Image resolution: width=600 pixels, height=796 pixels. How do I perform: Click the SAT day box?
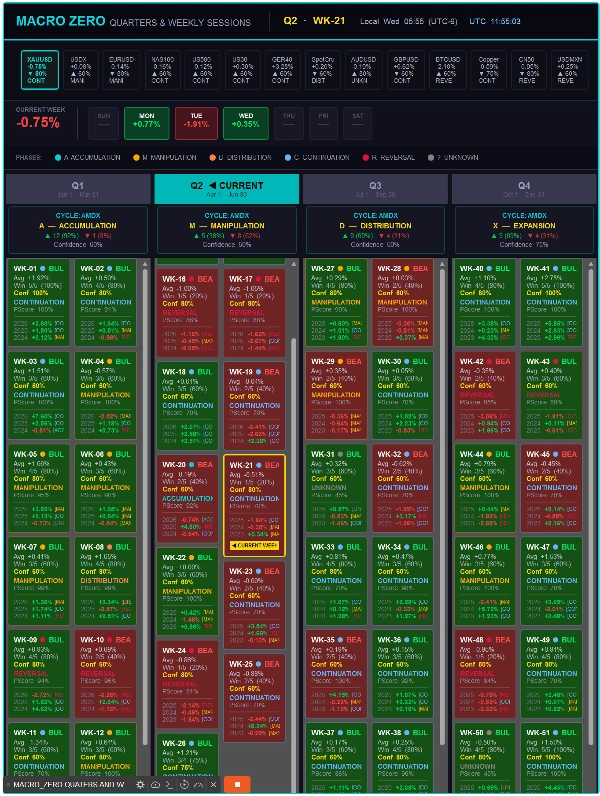click(x=358, y=123)
